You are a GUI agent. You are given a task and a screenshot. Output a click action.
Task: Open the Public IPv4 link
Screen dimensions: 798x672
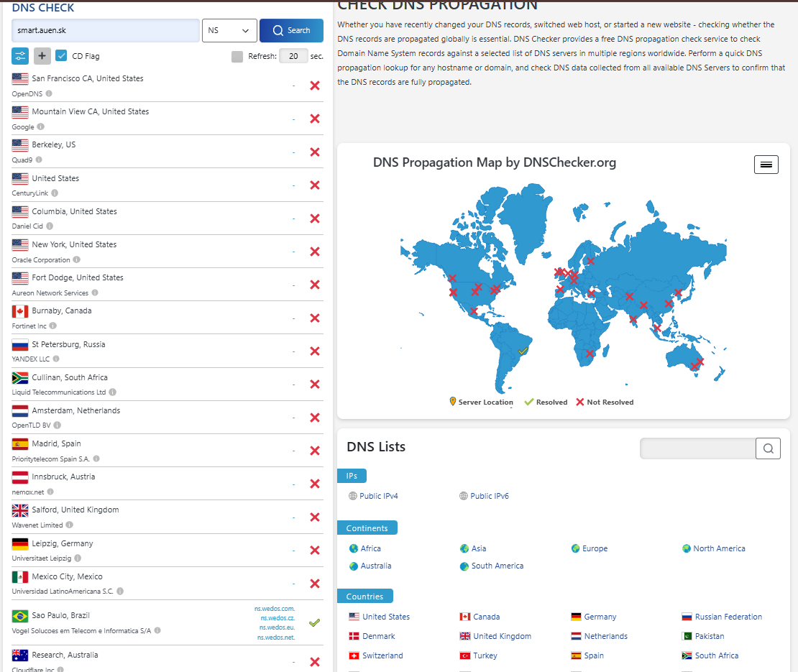point(378,496)
